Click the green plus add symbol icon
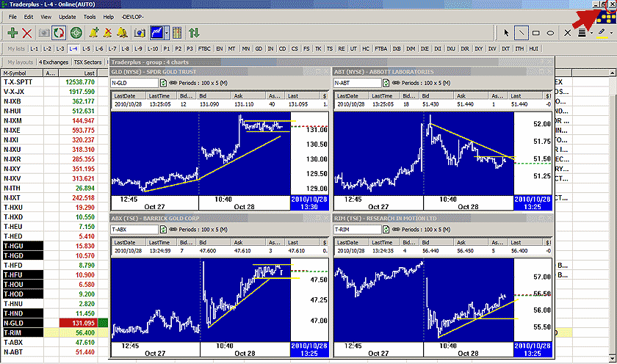The width and height of the screenshot is (617, 364). coord(12,33)
